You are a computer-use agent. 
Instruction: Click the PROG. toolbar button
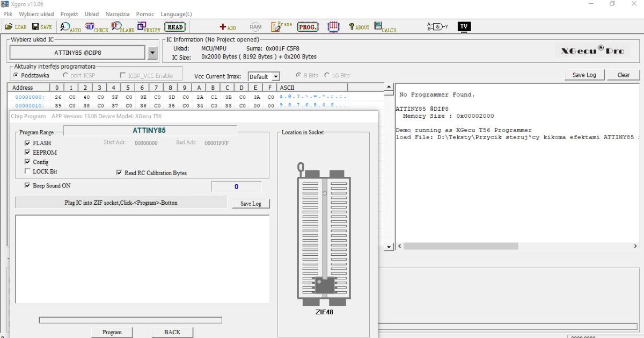(x=308, y=27)
